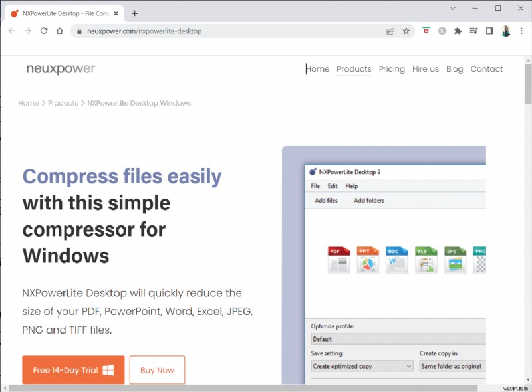Screen dimensions: 532x392
Task: Click the neuxpower logo
Action: [x=61, y=68]
